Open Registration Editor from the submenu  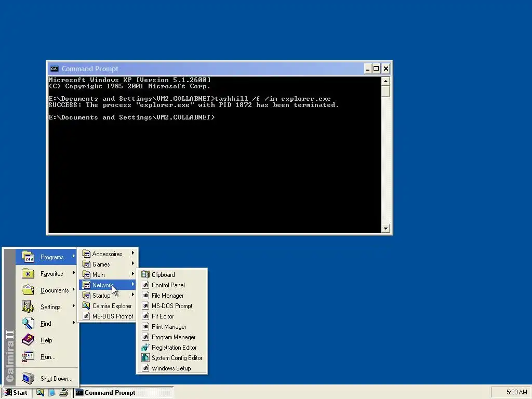click(x=171, y=348)
